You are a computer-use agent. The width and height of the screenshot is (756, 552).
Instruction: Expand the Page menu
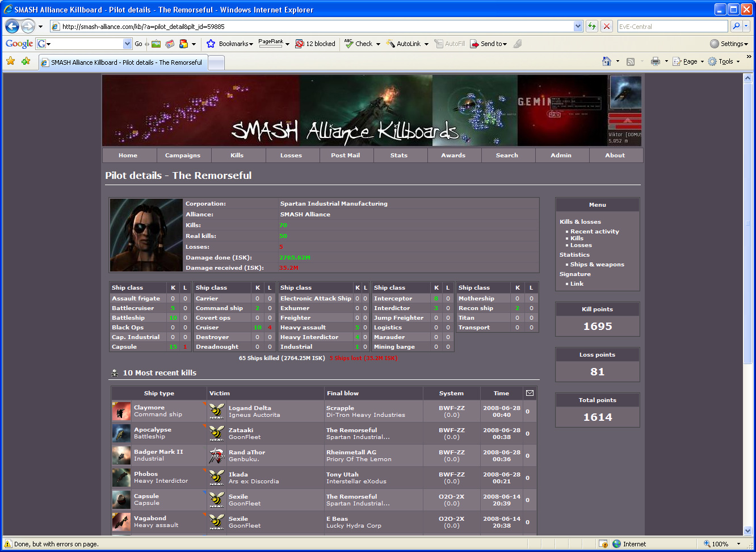tap(688, 61)
